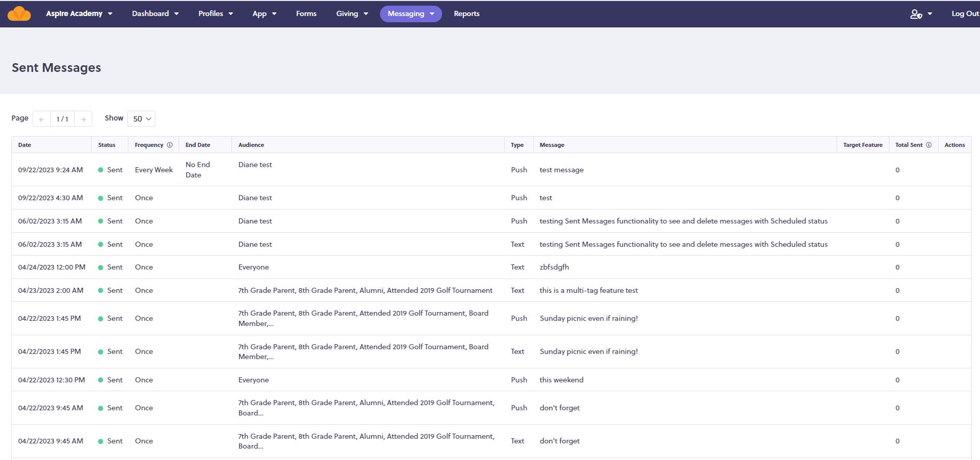
Task: Click Total Sent 0 in 'test message' row
Action: [x=897, y=170]
